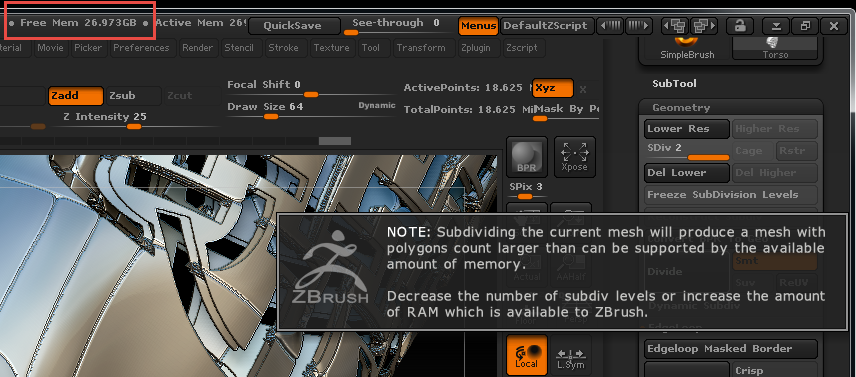Screen dimensions: 856x377
Task: Switch to Zsub mode
Action: coord(133,95)
